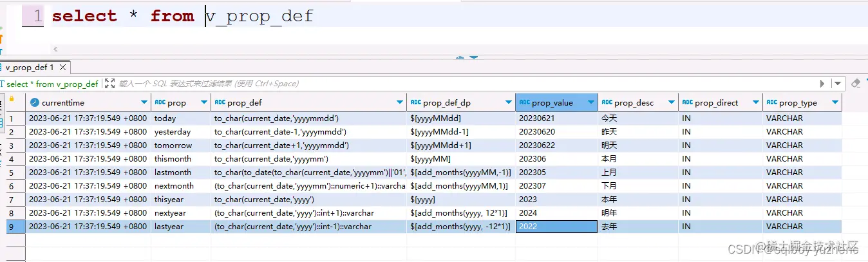Open the filter history dropdown arrow
868x262 pixels.
[837, 84]
